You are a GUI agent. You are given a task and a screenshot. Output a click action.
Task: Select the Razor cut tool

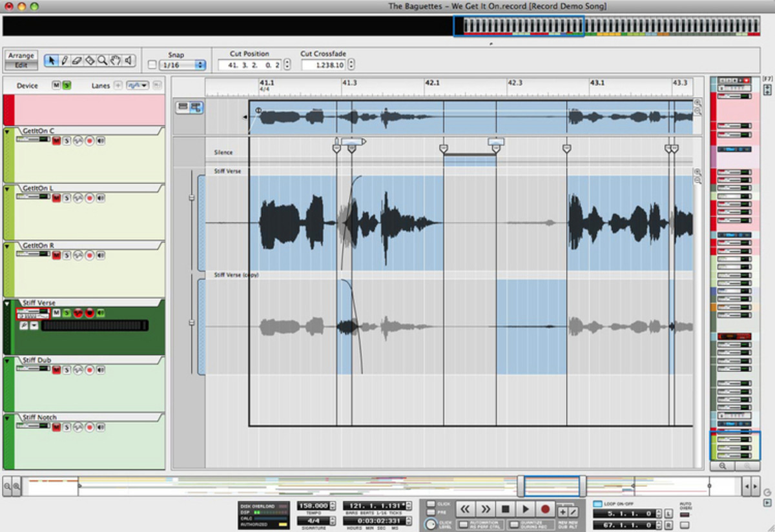[90, 61]
